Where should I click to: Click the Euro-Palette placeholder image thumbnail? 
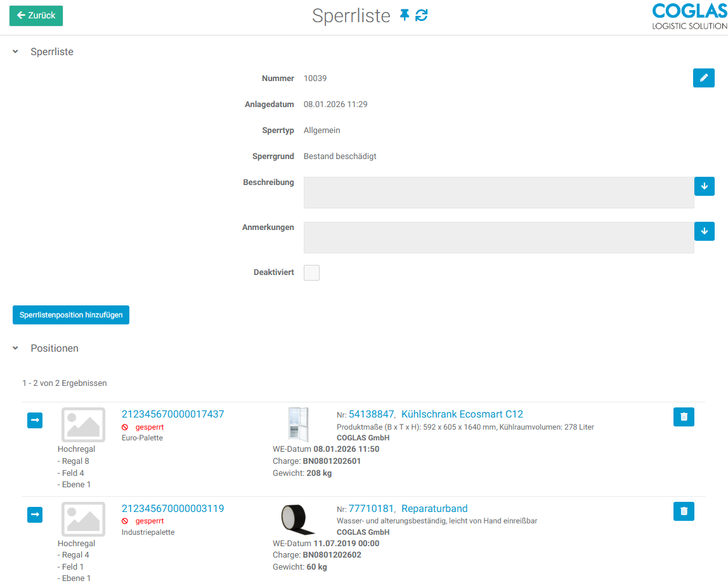tap(82, 425)
